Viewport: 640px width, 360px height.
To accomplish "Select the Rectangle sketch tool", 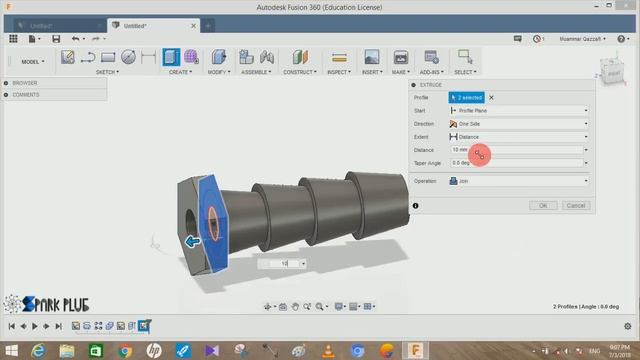I will point(108,57).
